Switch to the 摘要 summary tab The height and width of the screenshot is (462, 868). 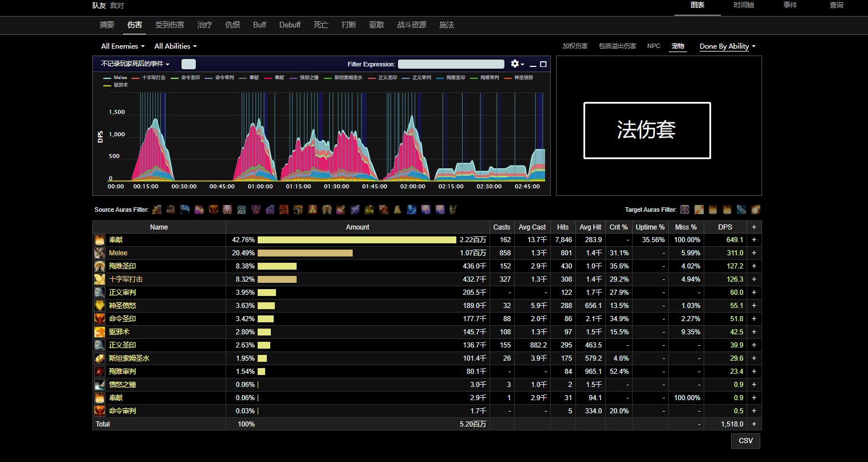(x=107, y=25)
